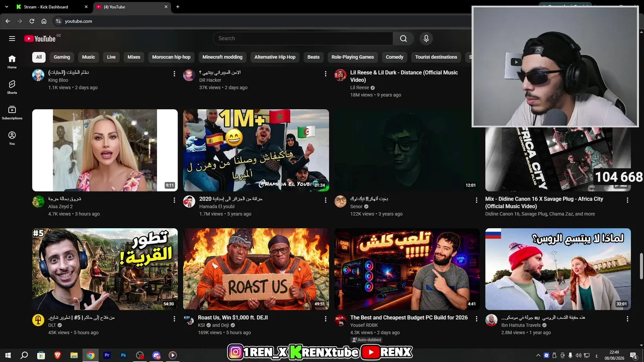Go to Home in the sidebar

[x=12, y=62]
